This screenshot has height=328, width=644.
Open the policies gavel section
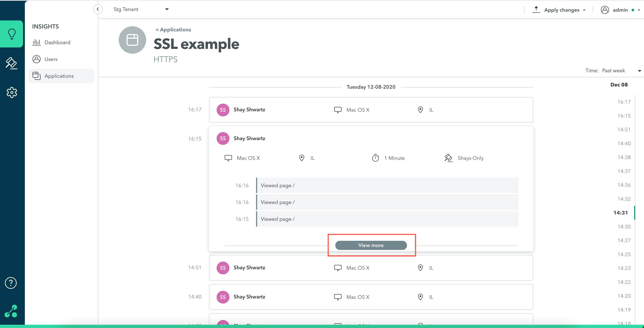pyautogui.click(x=12, y=63)
